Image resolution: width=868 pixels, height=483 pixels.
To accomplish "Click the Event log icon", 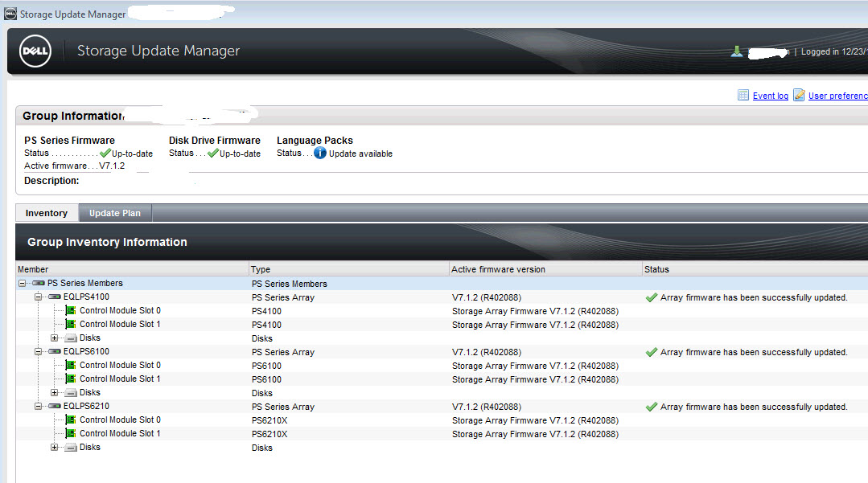I will tap(743, 95).
